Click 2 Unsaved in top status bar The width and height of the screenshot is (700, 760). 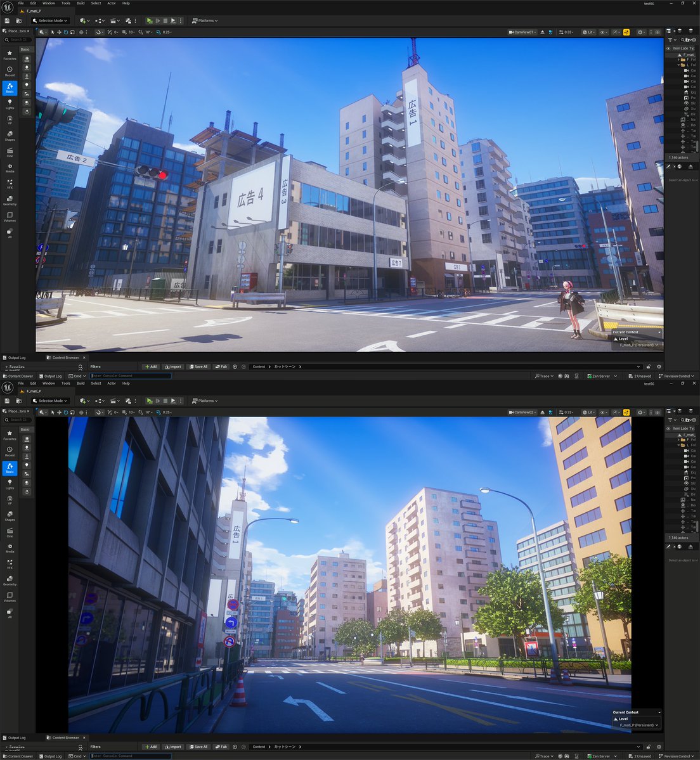tap(640, 376)
